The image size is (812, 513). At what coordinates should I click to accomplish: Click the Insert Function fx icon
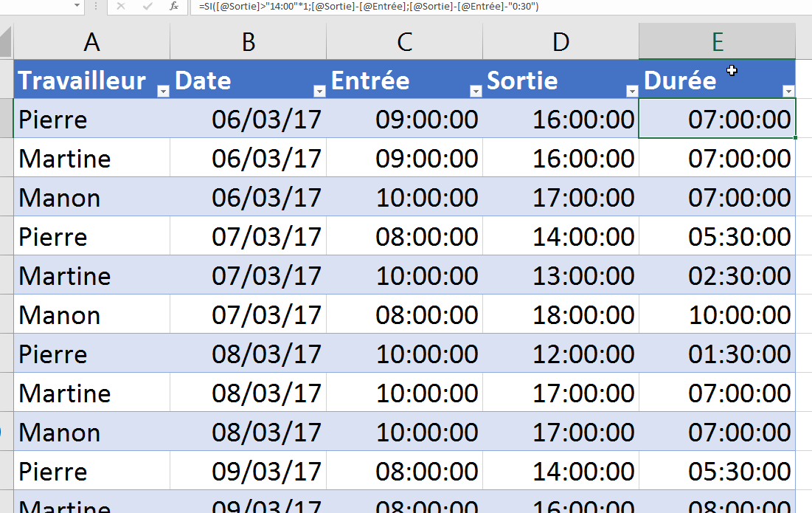(173, 7)
